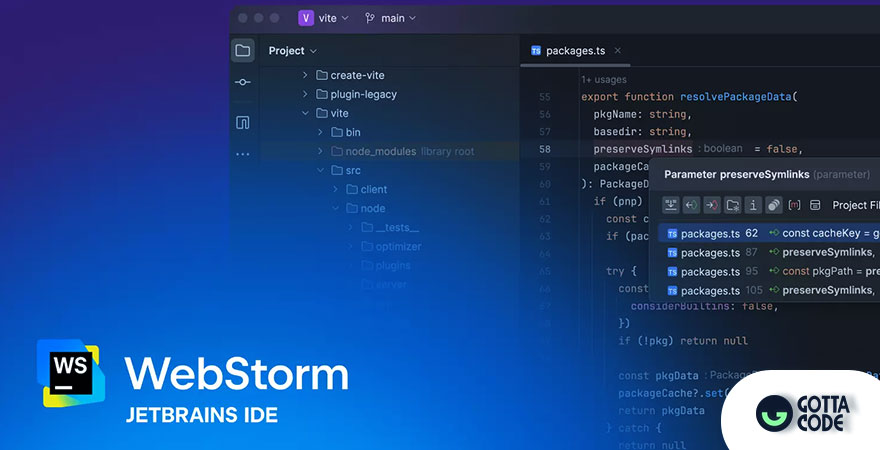Select node_modules library root item
This screenshot has height=450, width=880.
click(x=410, y=151)
